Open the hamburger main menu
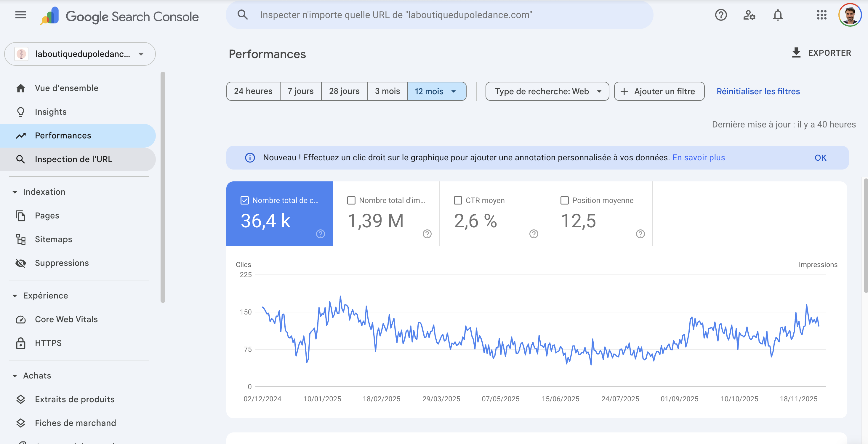Viewport: 868px width, 444px height. point(20,15)
